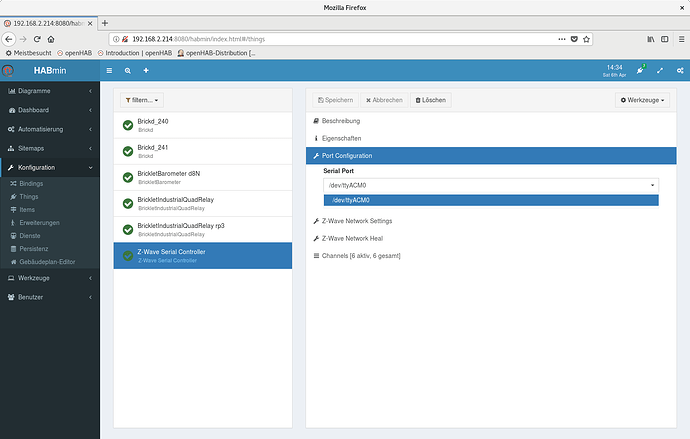Image resolution: width=690 pixels, height=439 pixels.
Task: Open the notifications plug icon in header
Action: click(x=640, y=70)
